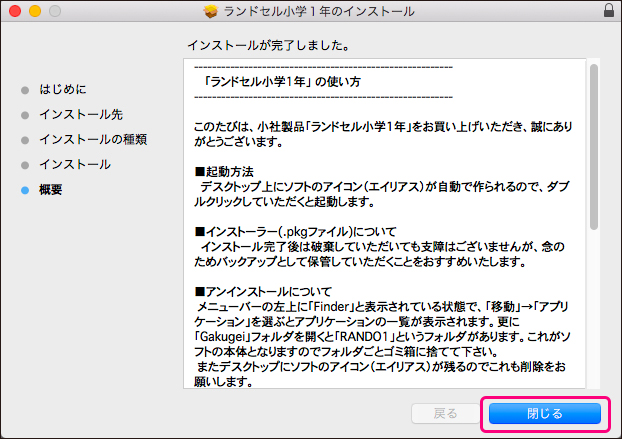This screenshot has width=622, height=439.
Task: Click the lock icon in the title bar
Action: tap(609, 10)
